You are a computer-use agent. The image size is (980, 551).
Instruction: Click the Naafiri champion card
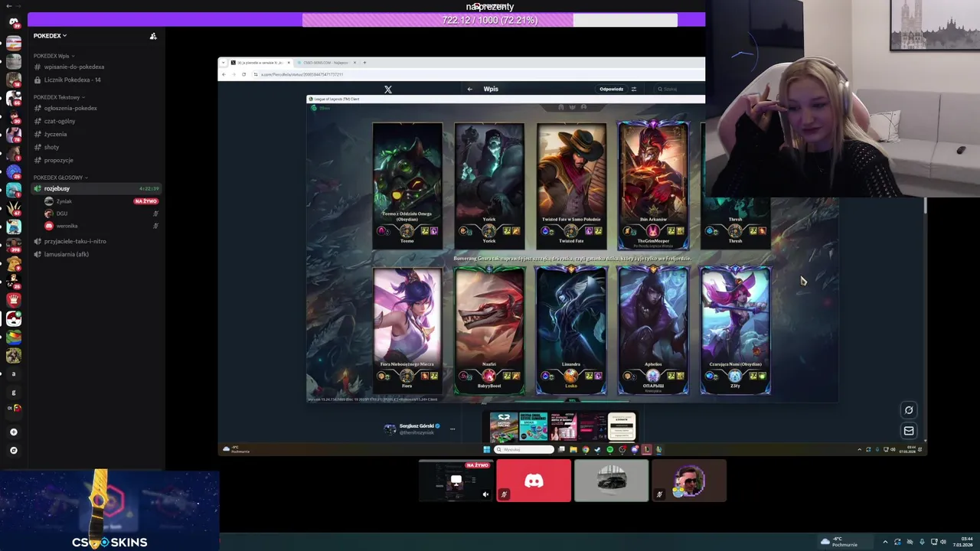pos(489,331)
